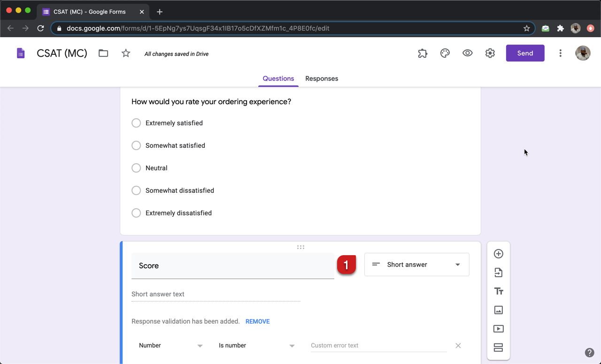This screenshot has width=601, height=364.
Task: Expand the Number validation type dropdown
Action: [x=170, y=346]
